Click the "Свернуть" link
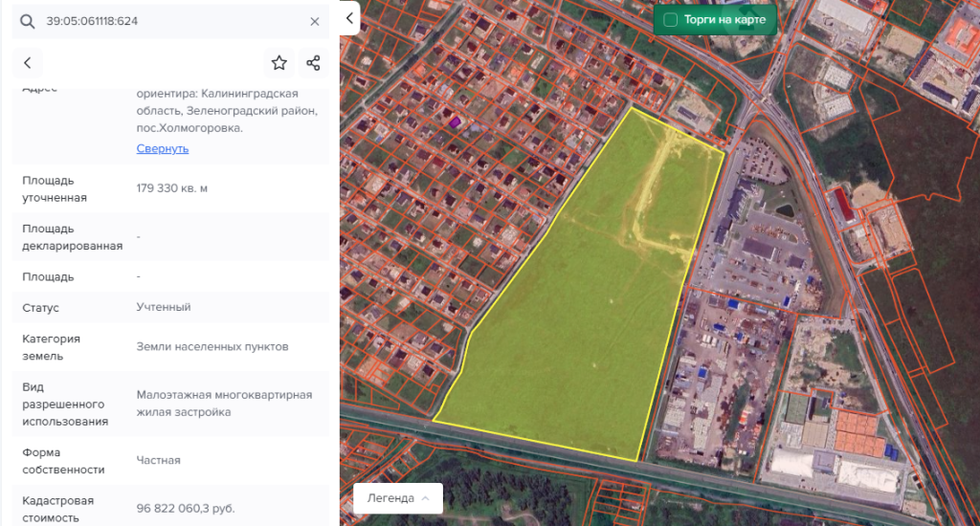 click(x=163, y=148)
